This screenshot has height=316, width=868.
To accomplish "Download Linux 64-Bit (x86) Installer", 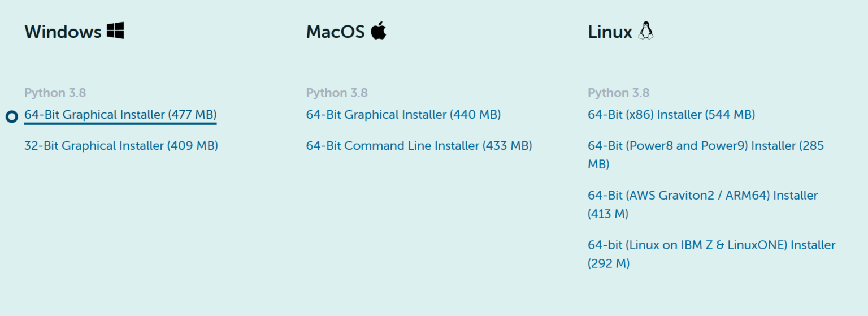I will click(x=671, y=115).
